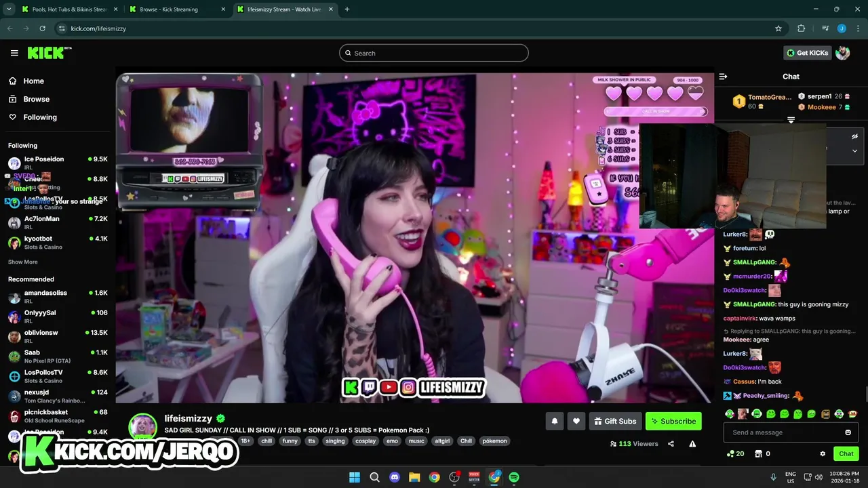Click the Kick logo
Image resolution: width=868 pixels, height=488 pixels.
(49, 53)
